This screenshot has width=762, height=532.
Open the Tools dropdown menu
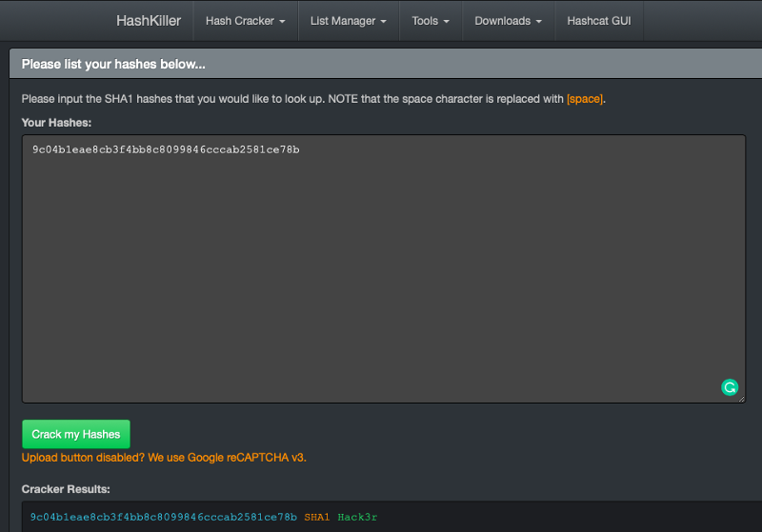[431, 21]
